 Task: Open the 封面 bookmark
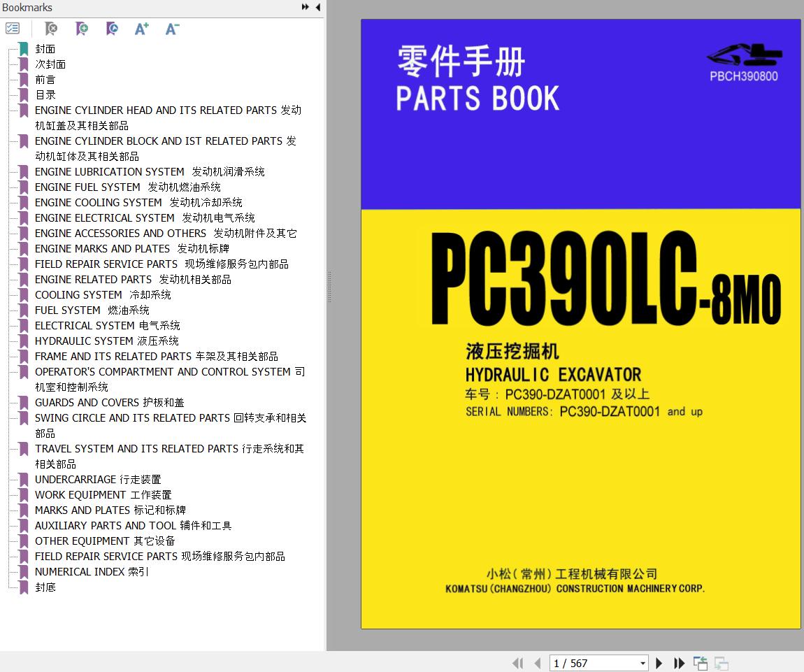pyautogui.click(x=45, y=49)
